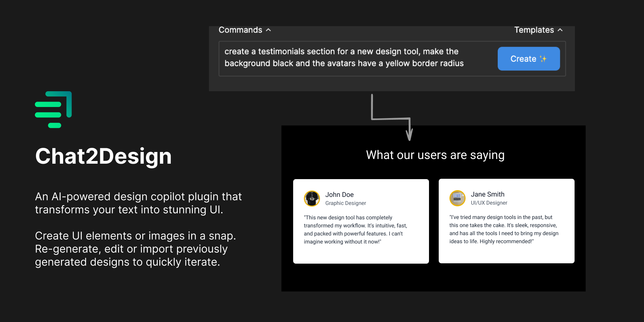Click inside the prompt text input field

point(345,58)
